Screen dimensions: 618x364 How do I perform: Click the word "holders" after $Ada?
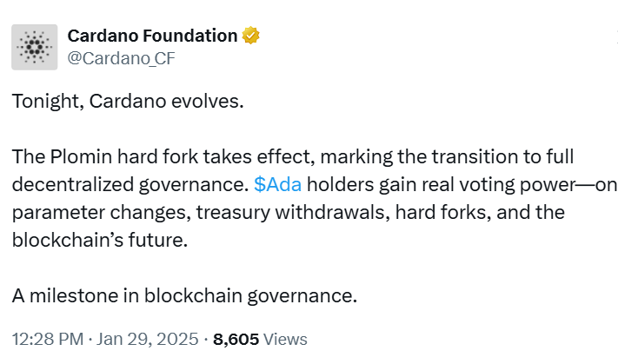(x=338, y=184)
